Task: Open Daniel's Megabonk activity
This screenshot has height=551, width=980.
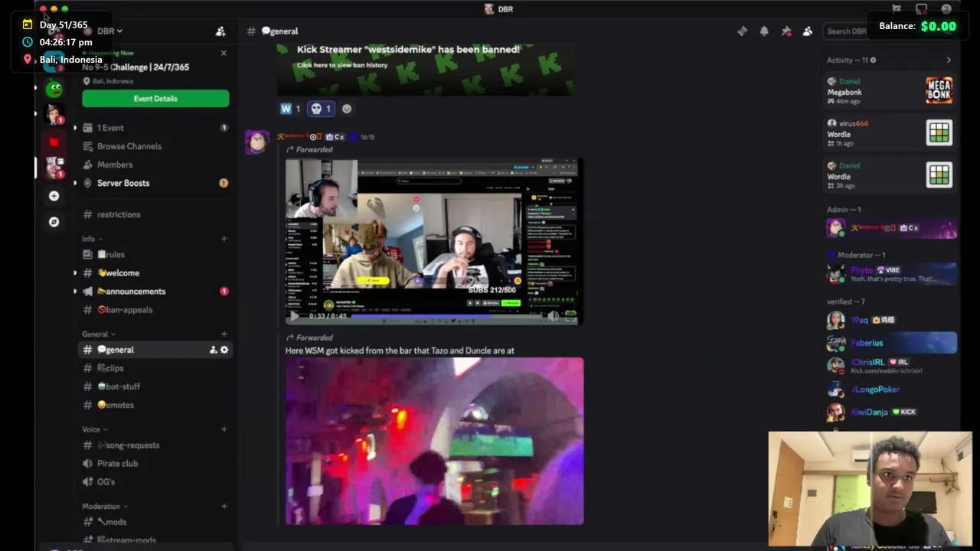Action: tap(890, 91)
